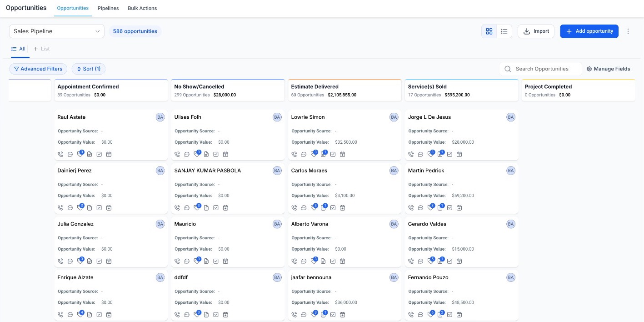This screenshot has width=644, height=322.
Task: Switch to list view layout
Action: tap(504, 31)
